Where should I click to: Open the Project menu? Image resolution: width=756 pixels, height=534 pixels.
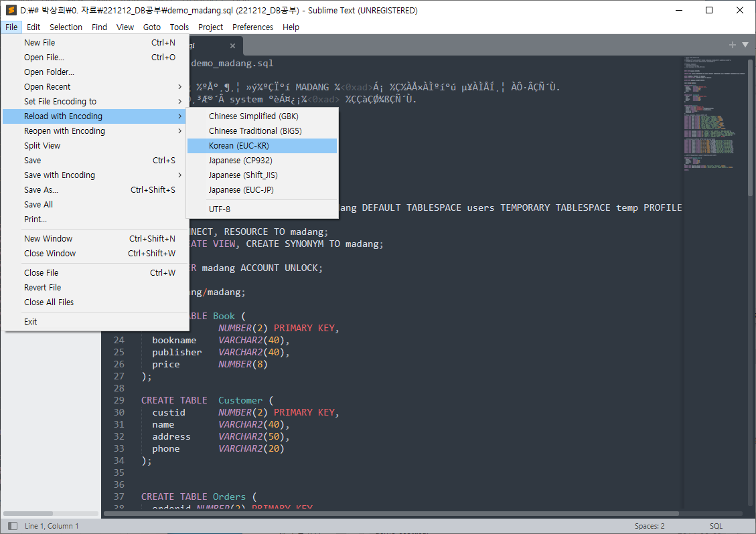click(211, 27)
